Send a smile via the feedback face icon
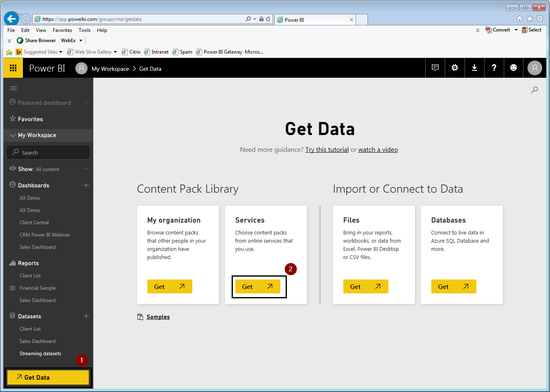550x392 pixels. [x=514, y=68]
